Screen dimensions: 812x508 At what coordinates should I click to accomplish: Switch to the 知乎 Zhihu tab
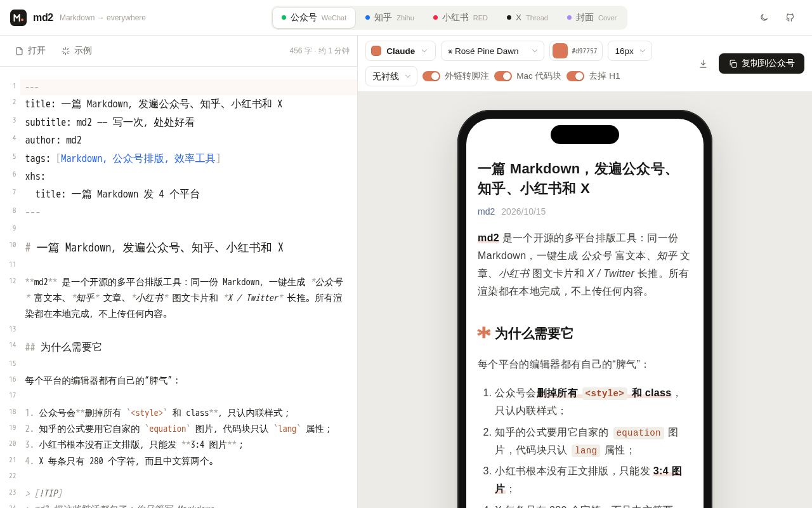click(x=390, y=18)
